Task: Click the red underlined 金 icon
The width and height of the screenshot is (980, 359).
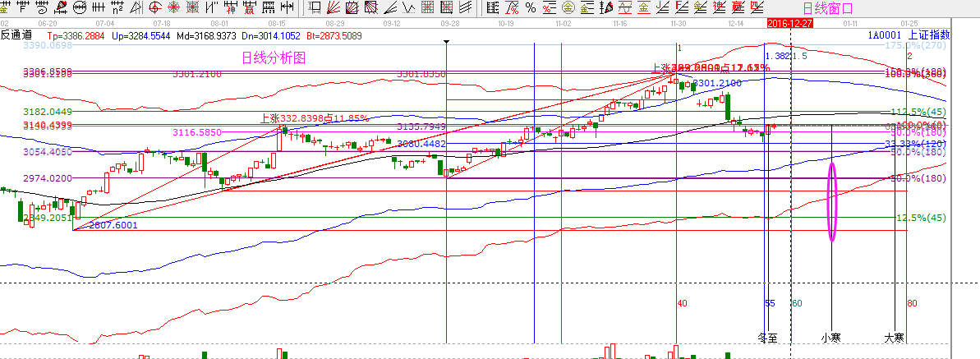Action: coord(644,7)
